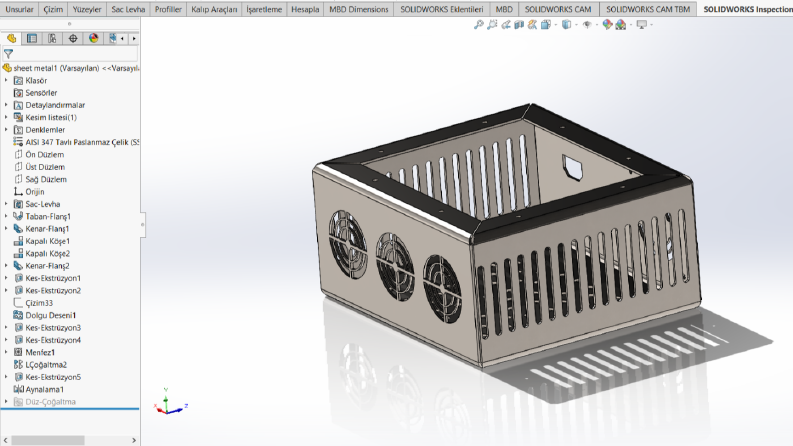Screen dimensions: 793x446
Task: Open Dynamic Annotation Views icon
Action: pyautogui.click(x=532, y=24)
